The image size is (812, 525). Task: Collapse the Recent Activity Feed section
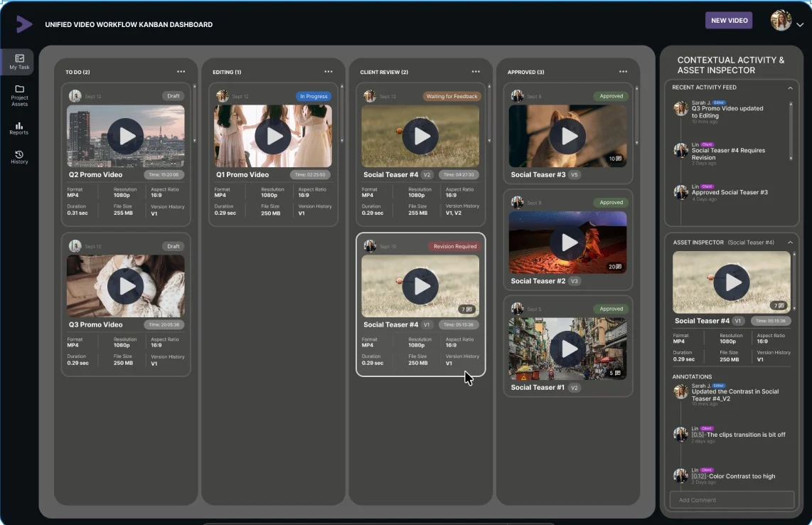pyautogui.click(x=790, y=88)
